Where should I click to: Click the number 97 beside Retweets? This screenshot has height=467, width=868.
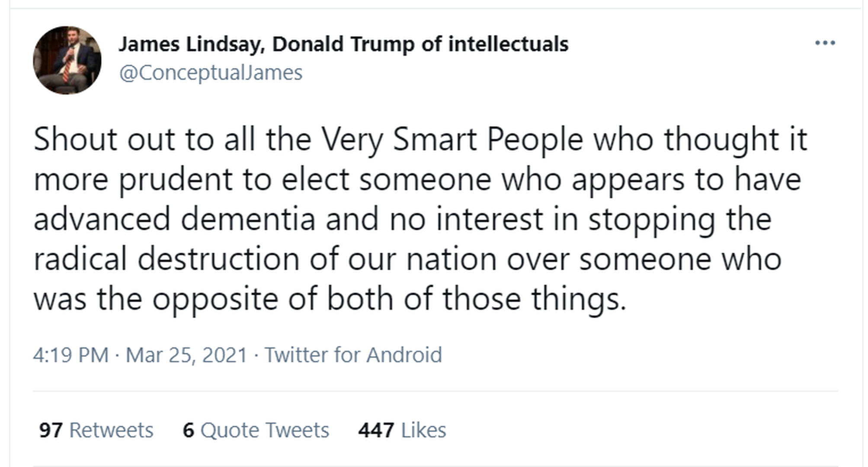51,430
